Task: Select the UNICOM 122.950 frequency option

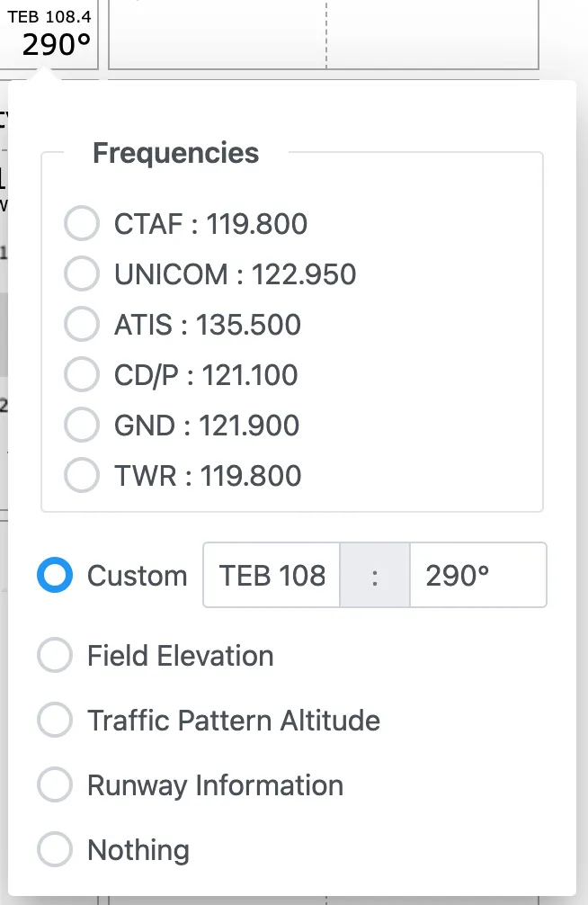Action: 82,274
